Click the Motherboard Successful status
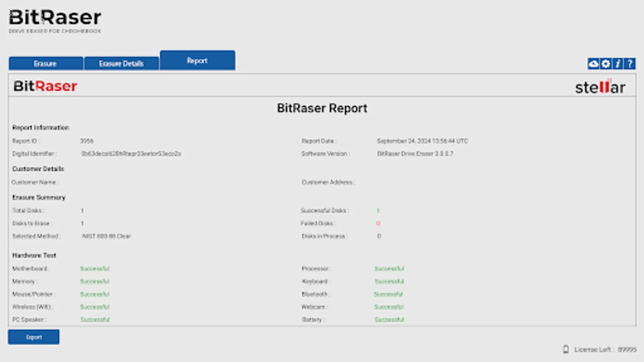 click(95, 268)
